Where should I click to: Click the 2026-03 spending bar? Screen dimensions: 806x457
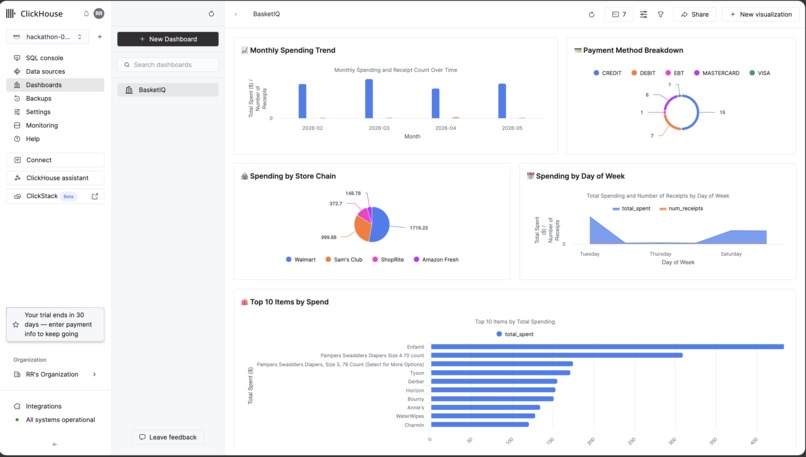tap(369, 99)
